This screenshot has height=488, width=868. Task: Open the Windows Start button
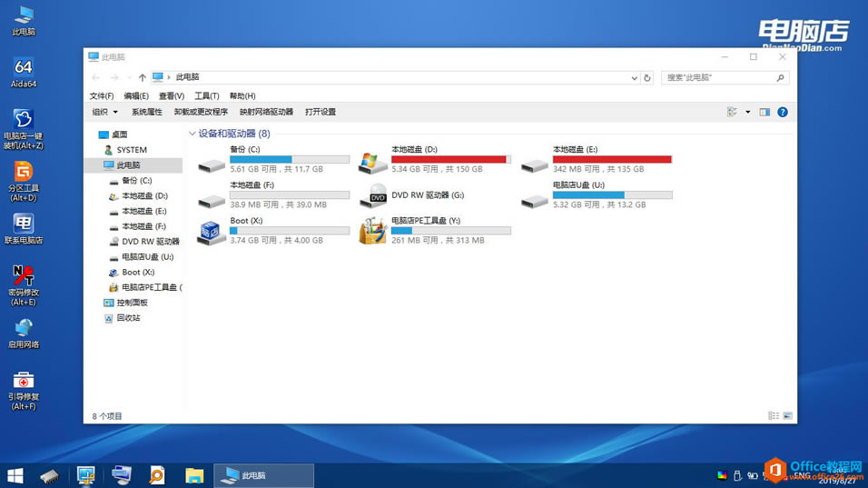coord(15,475)
